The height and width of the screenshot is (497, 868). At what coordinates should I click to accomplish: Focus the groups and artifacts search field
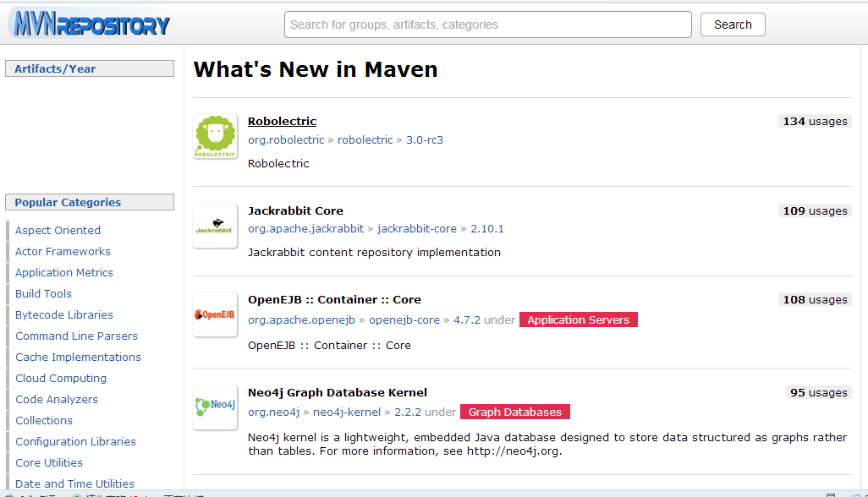(x=487, y=25)
